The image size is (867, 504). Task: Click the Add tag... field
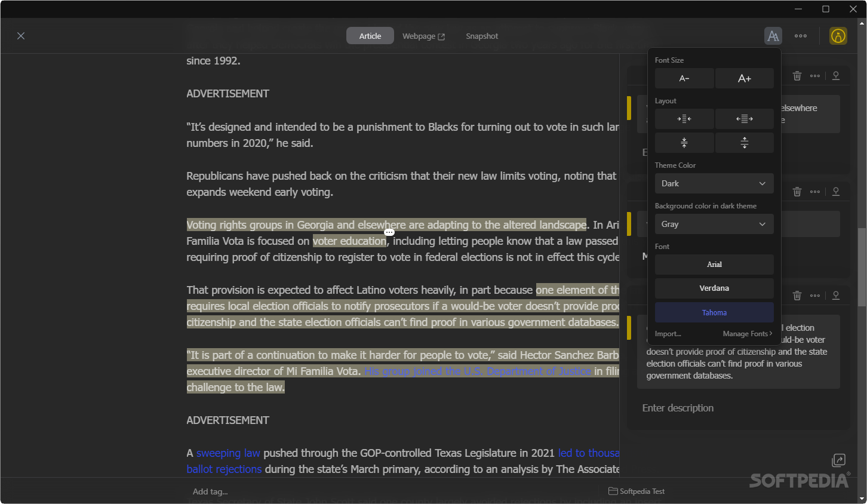(210, 491)
